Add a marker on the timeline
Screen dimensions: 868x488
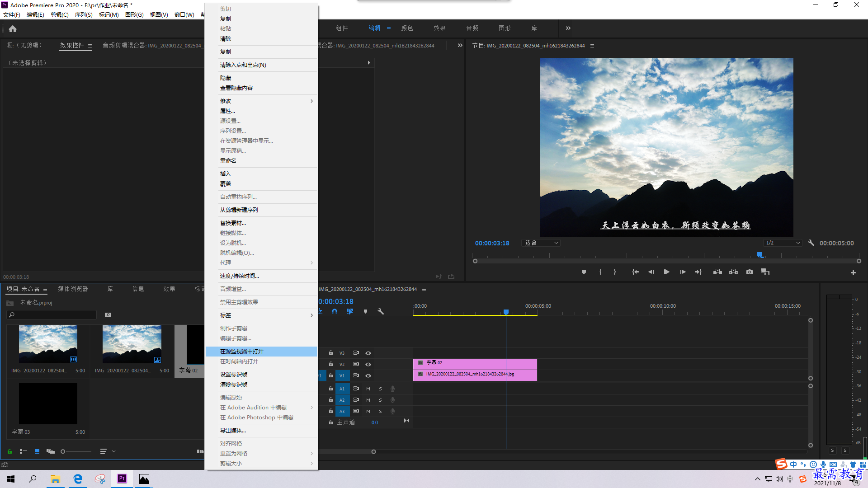coord(365,311)
